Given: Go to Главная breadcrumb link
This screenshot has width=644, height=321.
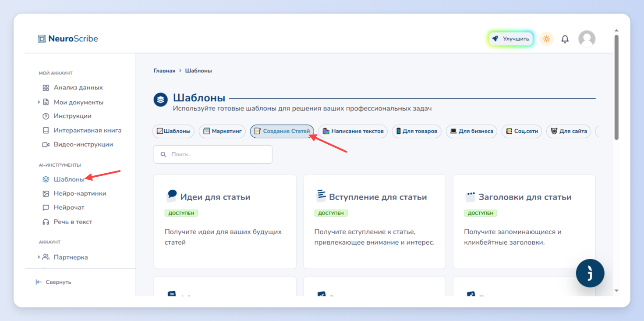Looking at the screenshot, I should (x=164, y=71).
